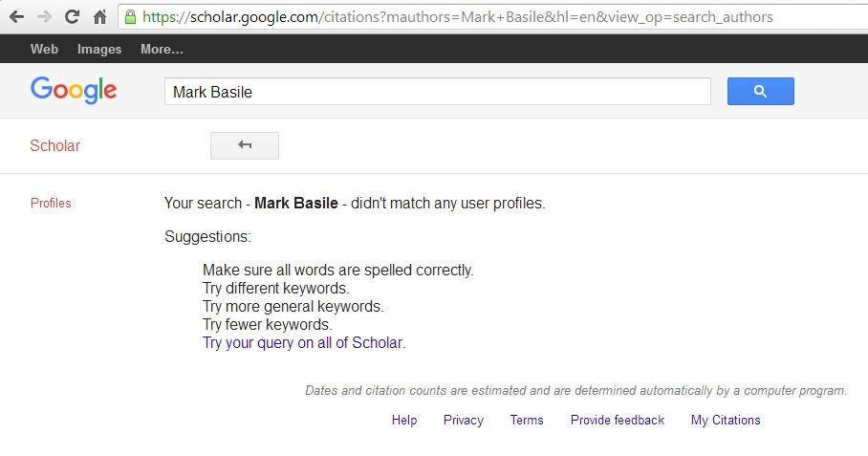Open the Privacy footer link
The height and width of the screenshot is (456, 868).
[464, 420]
